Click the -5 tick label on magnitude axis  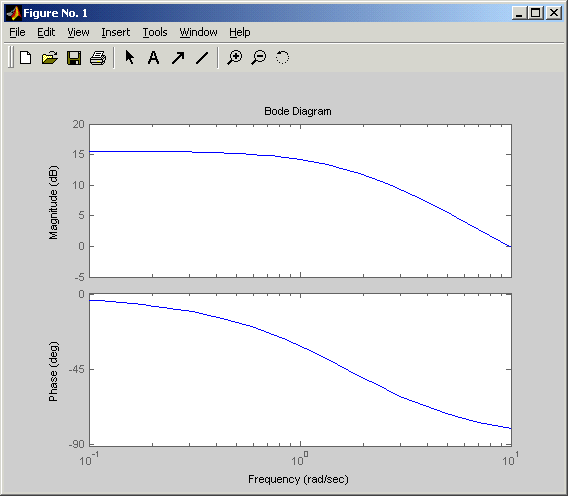coord(80,277)
